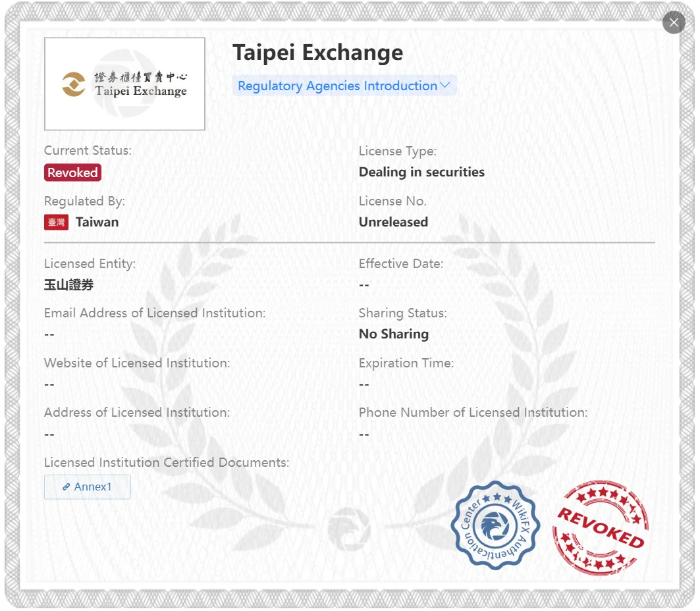
Task: Click the 'Current Status:' label
Action: coord(88,151)
